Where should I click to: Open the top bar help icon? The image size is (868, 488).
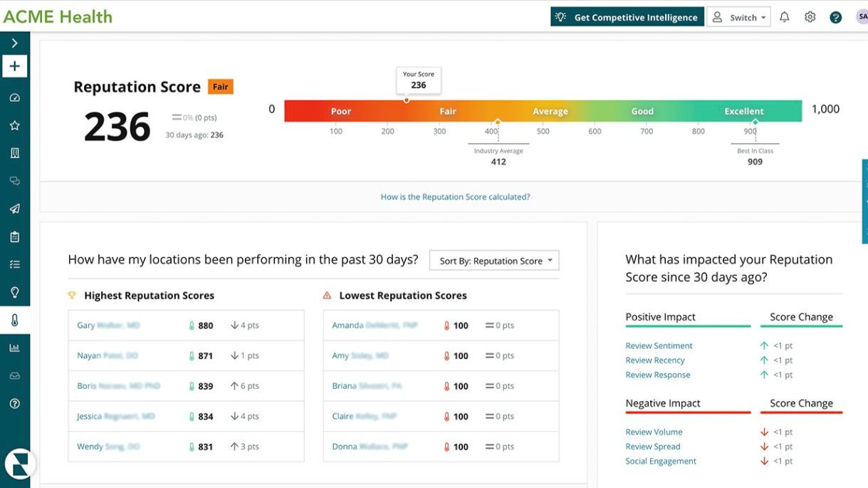(835, 17)
